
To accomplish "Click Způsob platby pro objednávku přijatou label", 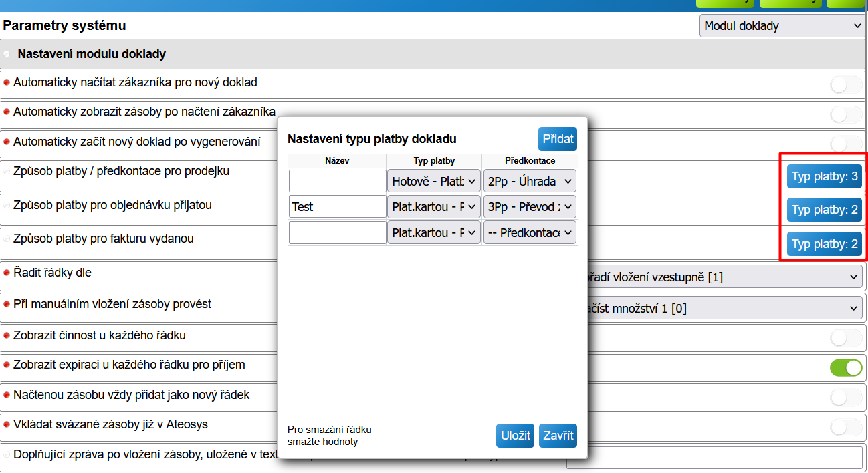I will coord(112,205).
